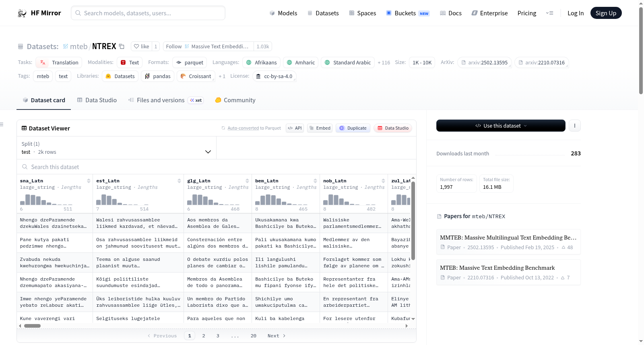Sort by the est_Latn column
This screenshot has width=644, height=345.
[x=179, y=181]
